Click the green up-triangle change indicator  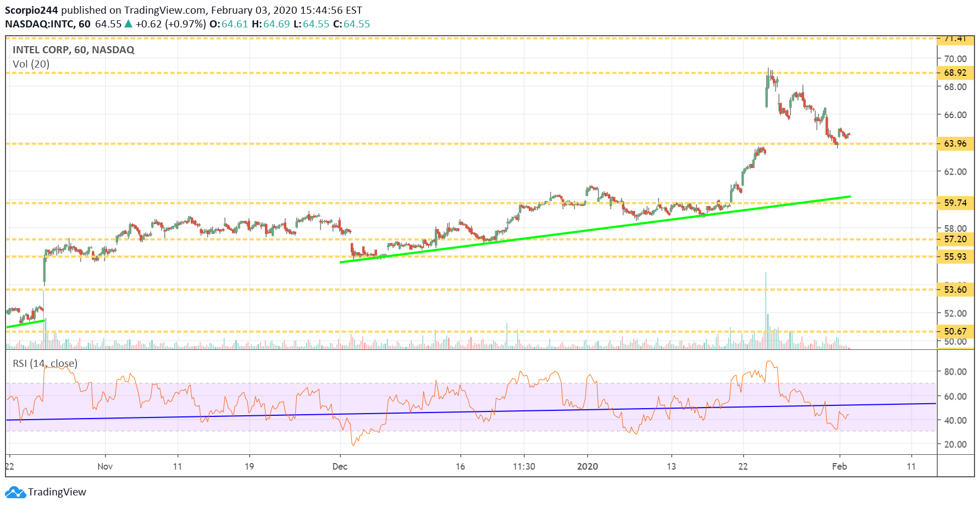(x=129, y=24)
